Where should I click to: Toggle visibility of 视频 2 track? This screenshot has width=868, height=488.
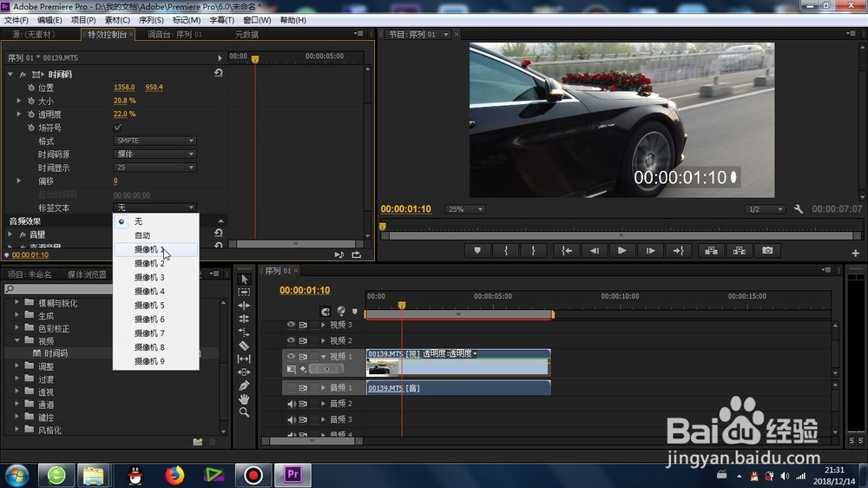pos(291,340)
